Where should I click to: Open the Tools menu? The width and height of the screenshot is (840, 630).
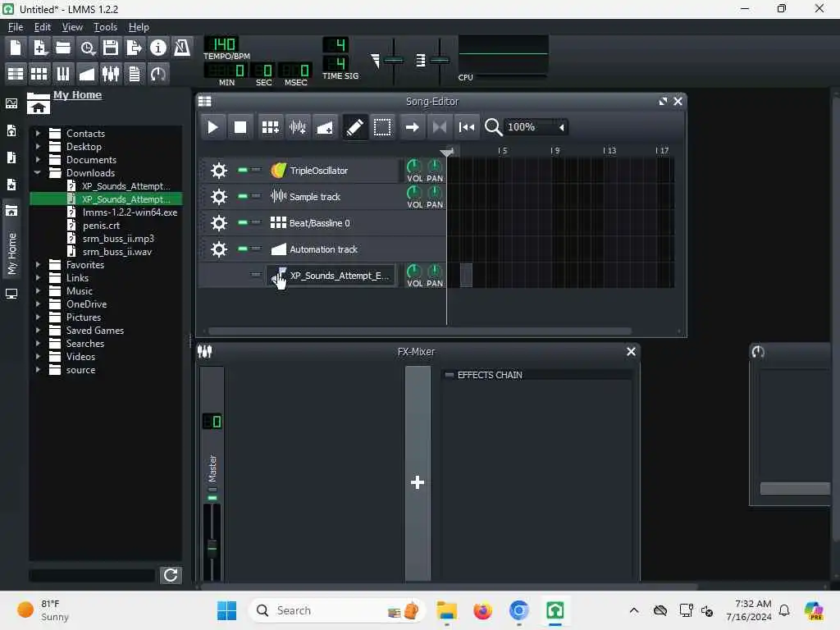tap(105, 27)
